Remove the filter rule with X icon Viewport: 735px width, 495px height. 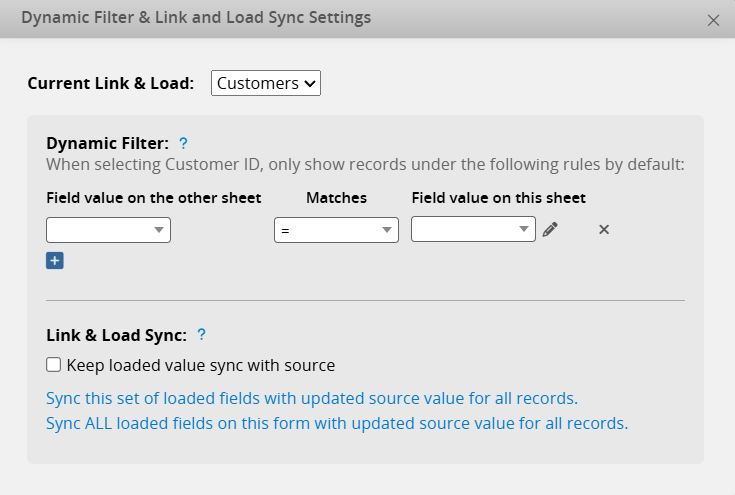(604, 230)
